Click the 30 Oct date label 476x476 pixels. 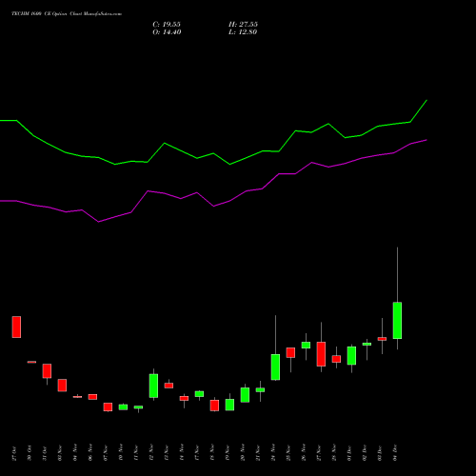point(30,453)
